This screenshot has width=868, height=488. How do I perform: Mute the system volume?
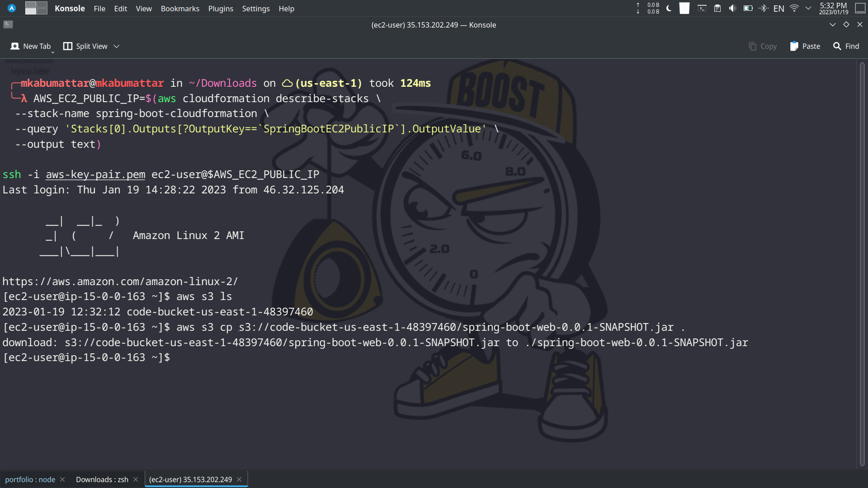coord(732,8)
